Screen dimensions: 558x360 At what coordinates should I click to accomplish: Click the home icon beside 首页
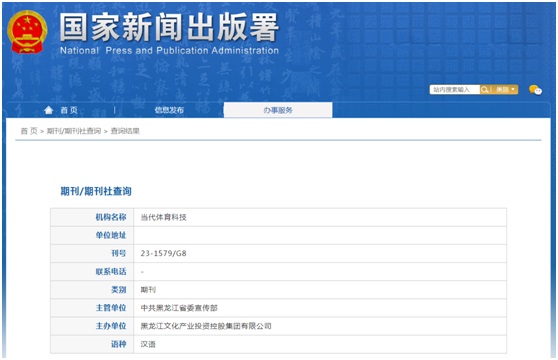point(49,110)
